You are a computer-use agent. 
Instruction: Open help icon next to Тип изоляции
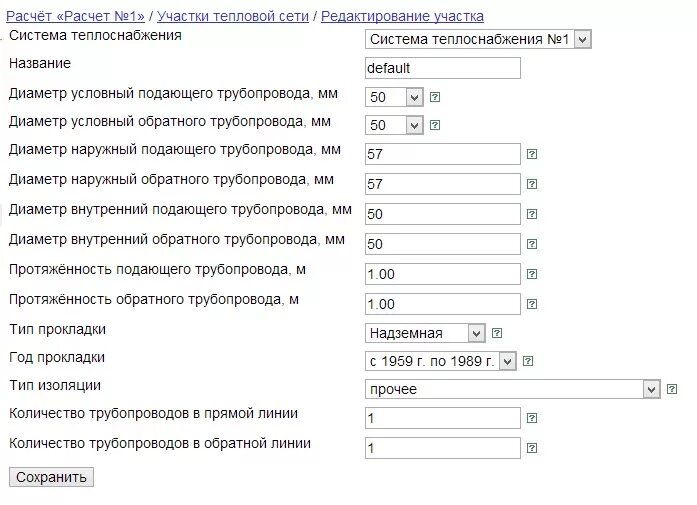point(672,389)
